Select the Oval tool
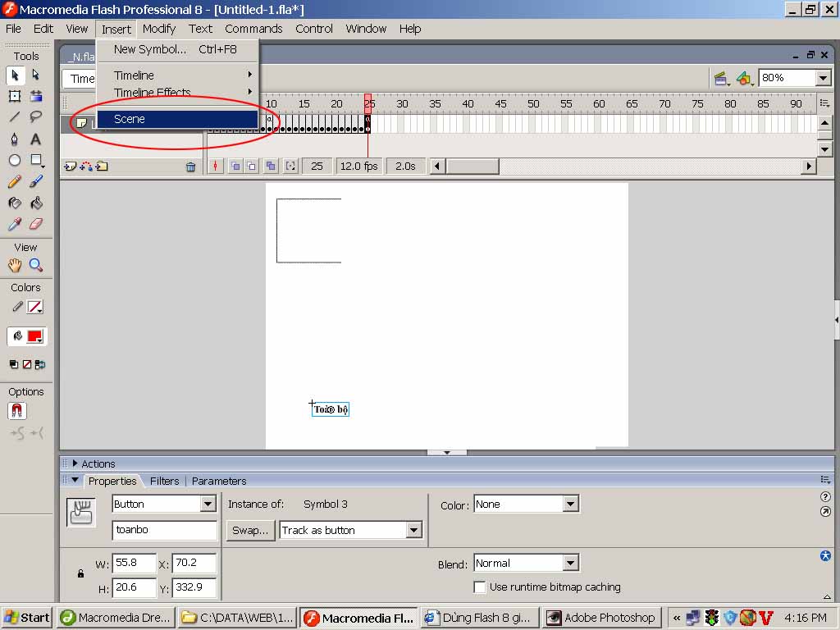Screen dimensions: 840x630 15,160
